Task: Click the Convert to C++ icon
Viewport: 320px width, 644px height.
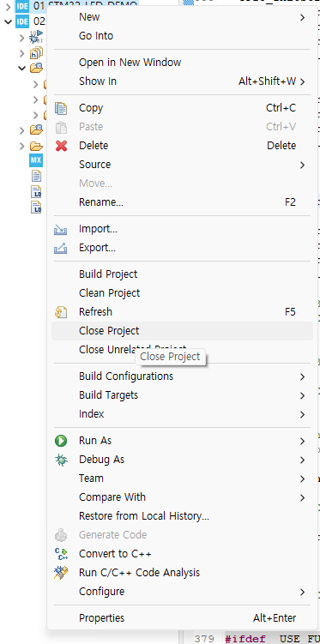Action: click(x=61, y=554)
